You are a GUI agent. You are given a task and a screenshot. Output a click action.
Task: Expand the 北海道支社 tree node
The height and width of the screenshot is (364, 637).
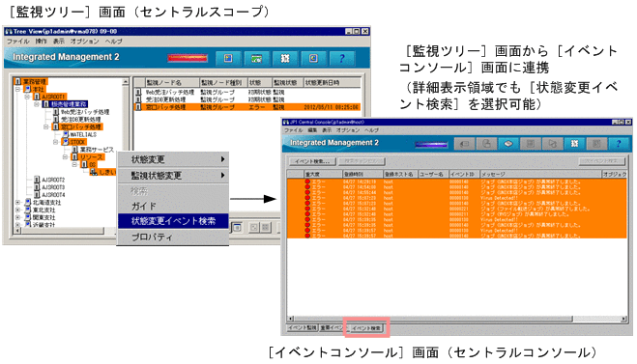click(17, 202)
